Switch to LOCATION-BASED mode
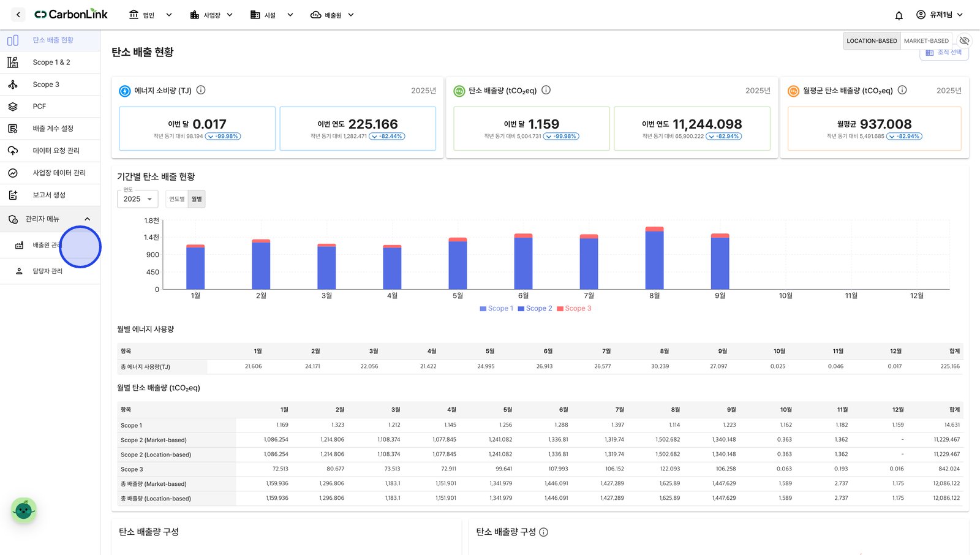 coord(872,41)
